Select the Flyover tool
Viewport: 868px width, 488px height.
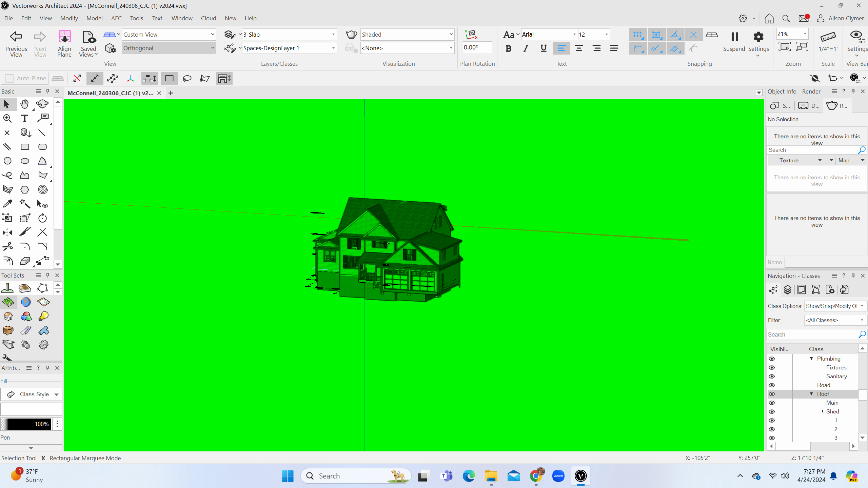[42, 104]
